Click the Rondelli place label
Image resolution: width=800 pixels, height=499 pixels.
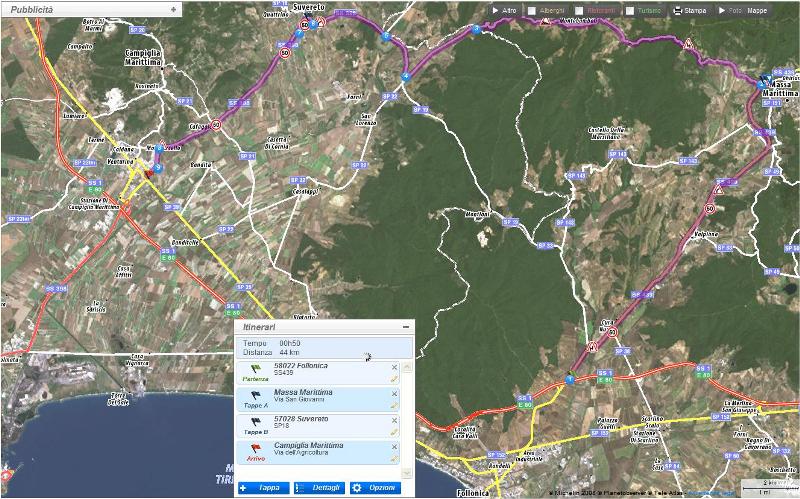point(498,466)
